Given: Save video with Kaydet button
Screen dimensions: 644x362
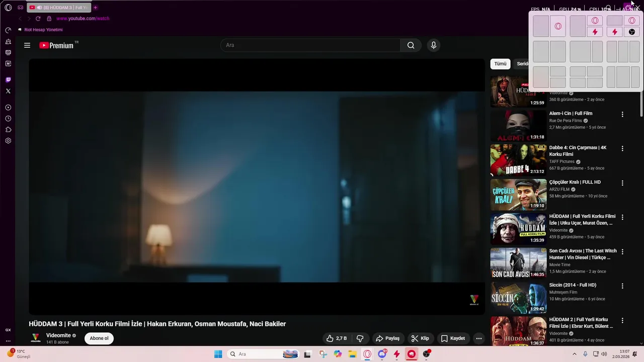Looking at the screenshot, I should pyautogui.click(x=453, y=338).
